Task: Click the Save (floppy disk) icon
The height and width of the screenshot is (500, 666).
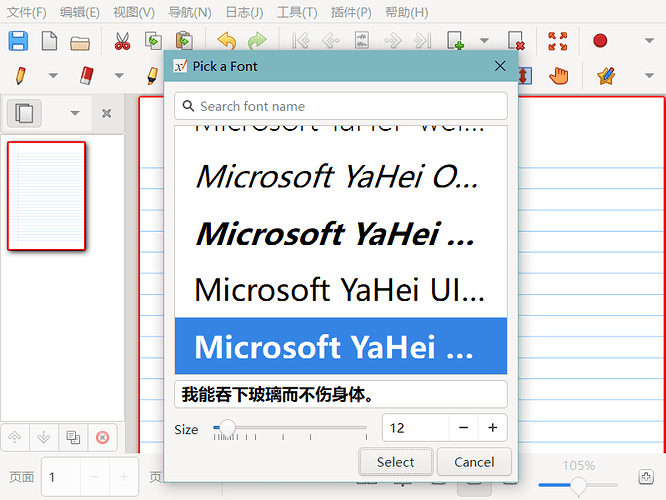Action: 18,41
